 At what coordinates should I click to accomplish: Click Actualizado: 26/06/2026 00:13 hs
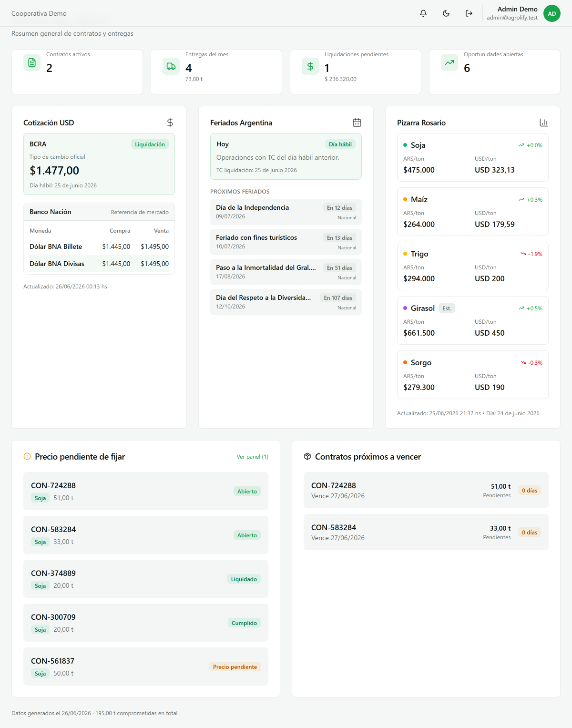[x=65, y=287]
